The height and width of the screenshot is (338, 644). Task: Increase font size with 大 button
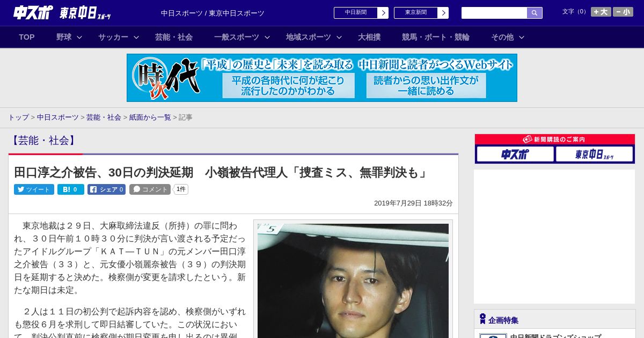pos(601,12)
